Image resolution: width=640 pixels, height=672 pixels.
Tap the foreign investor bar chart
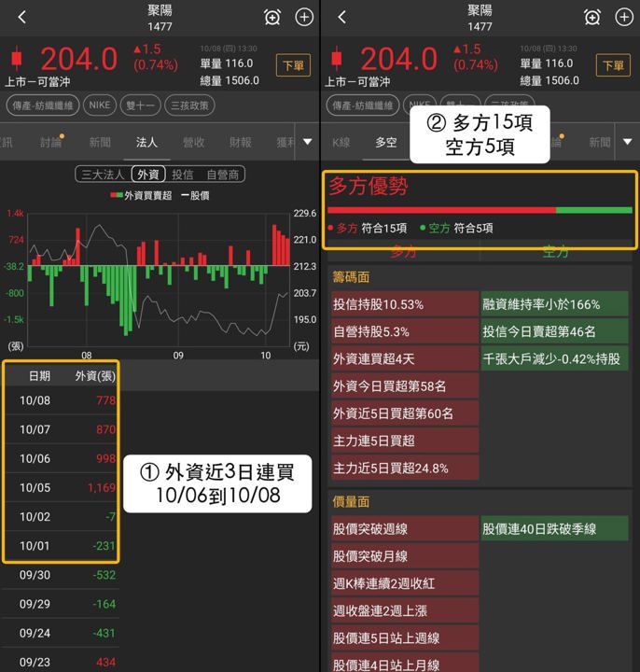(x=159, y=279)
